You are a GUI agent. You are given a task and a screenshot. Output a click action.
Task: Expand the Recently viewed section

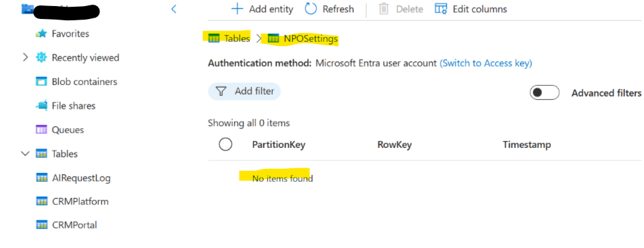click(26, 58)
